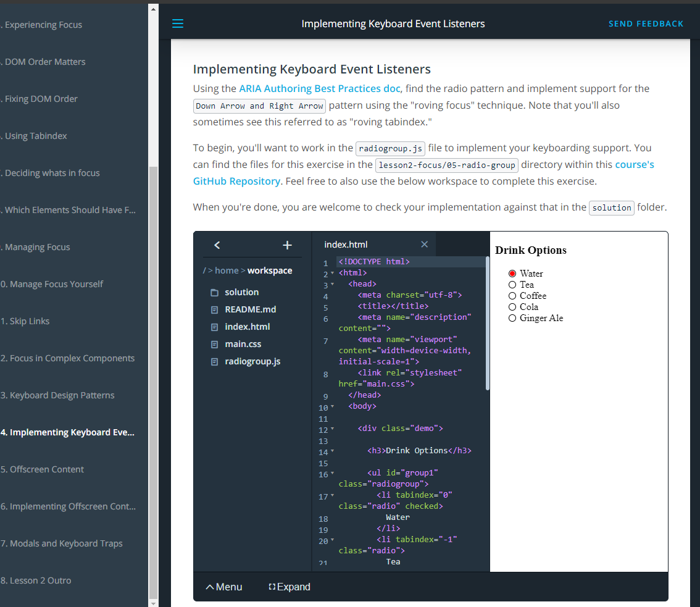Collapse the html element fold arrow on line 2
The image size is (700, 607).
pos(333,272)
